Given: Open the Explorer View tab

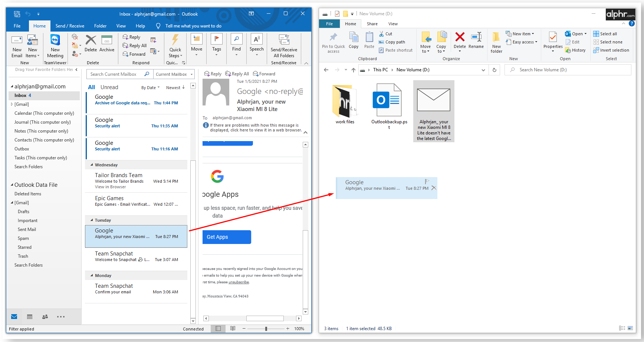Looking at the screenshot, I should click(393, 24).
